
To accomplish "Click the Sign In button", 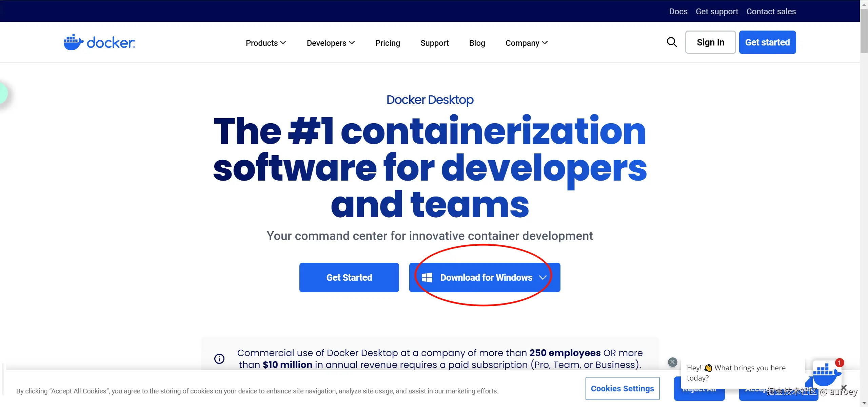I will coord(710,42).
